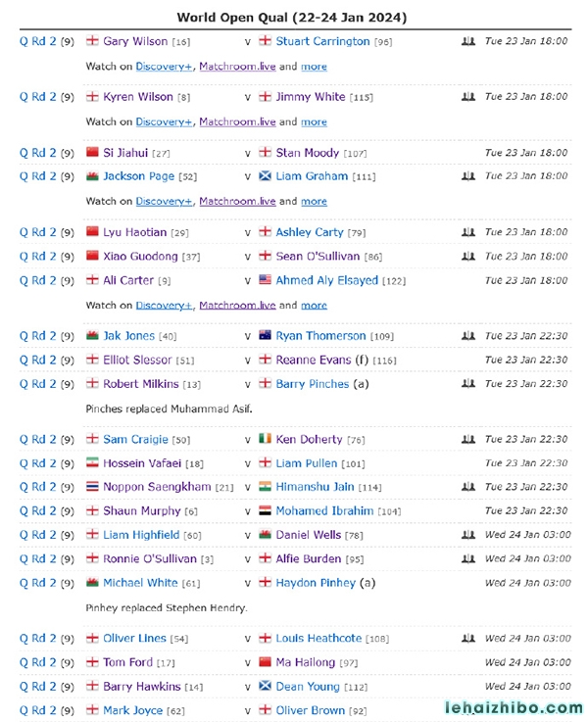Open head-to-head icon on Jak Jones row
The width and height of the screenshot is (588, 722).
(468, 336)
